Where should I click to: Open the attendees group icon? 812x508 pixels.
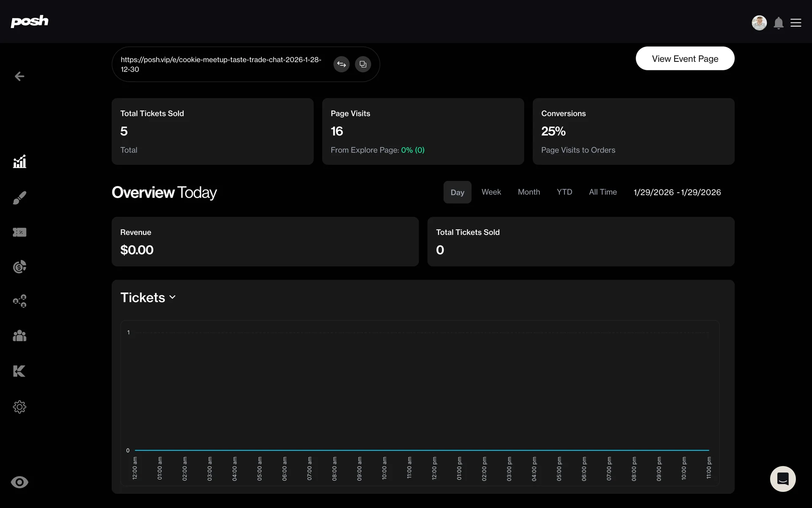click(x=19, y=336)
